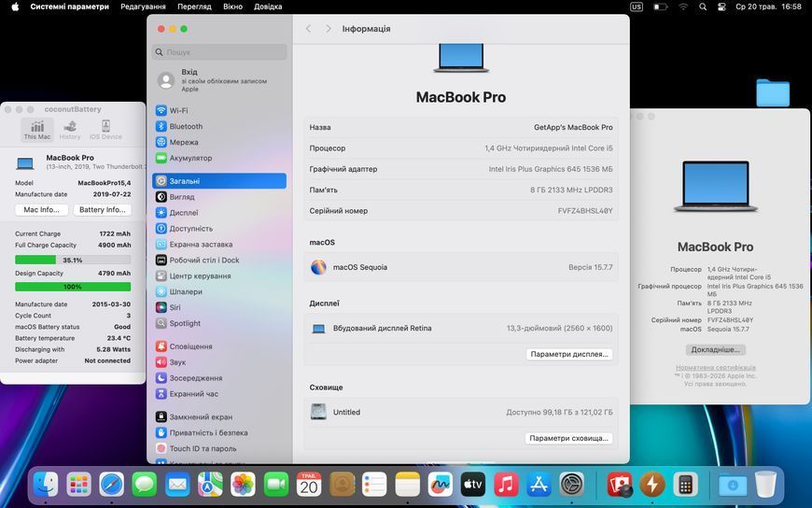Select Вигляд in the settings sidebar
812x508 pixels.
(x=219, y=197)
